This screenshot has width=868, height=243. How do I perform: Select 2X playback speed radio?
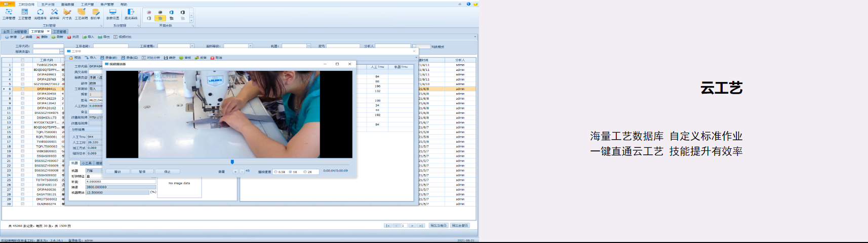click(305, 172)
